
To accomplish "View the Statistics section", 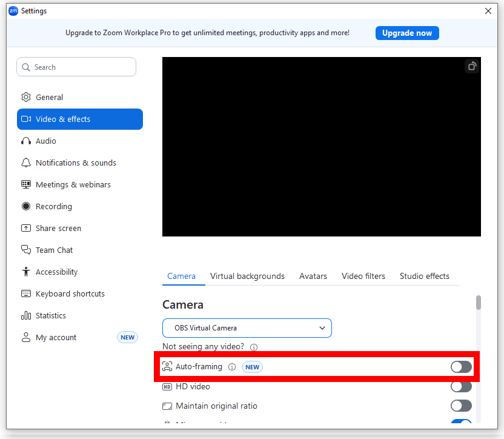I will [53, 315].
